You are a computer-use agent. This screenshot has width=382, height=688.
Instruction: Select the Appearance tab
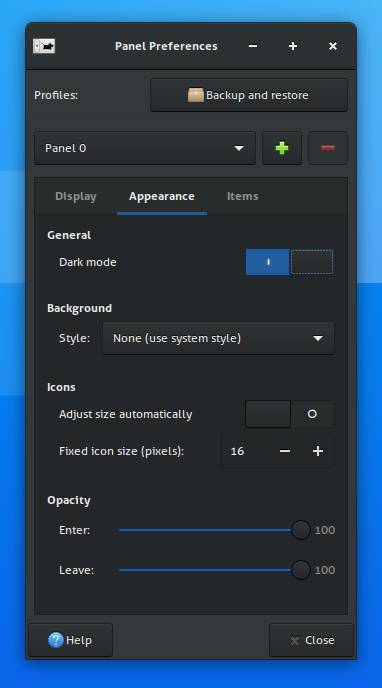162,196
